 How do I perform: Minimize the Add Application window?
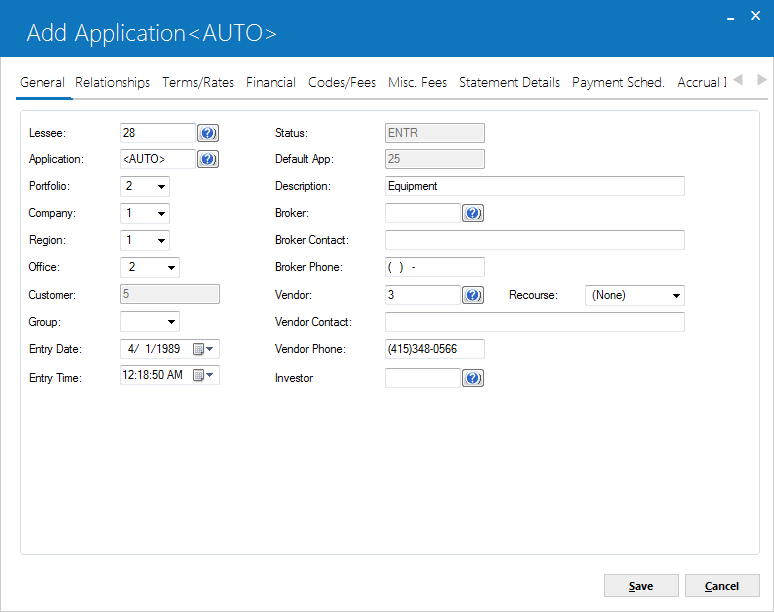(731, 17)
